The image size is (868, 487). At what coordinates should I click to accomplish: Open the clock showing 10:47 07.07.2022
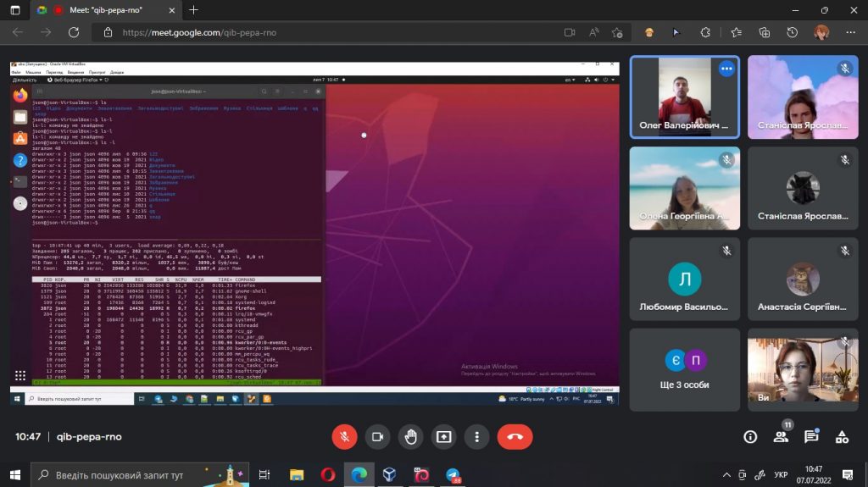coord(814,475)
